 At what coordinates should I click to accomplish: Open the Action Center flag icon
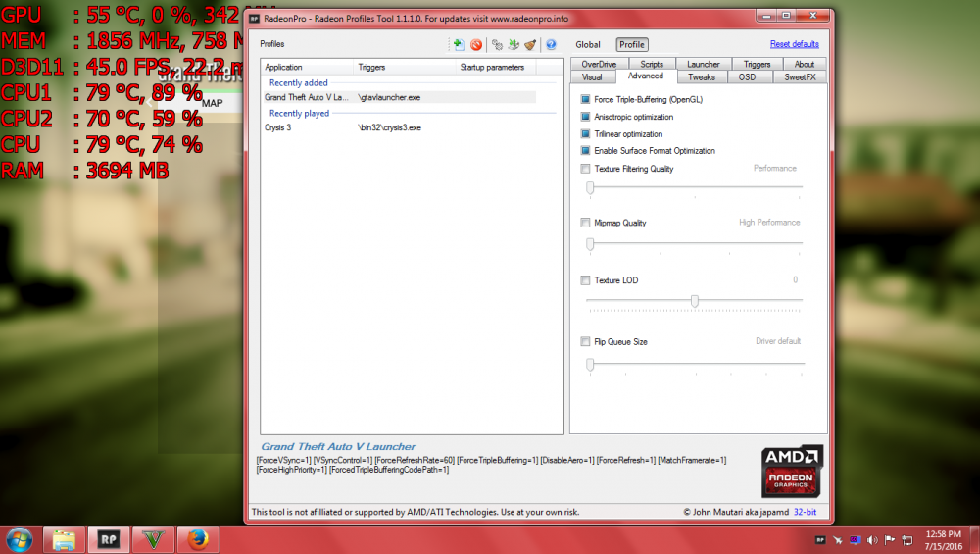click(890, 540)
